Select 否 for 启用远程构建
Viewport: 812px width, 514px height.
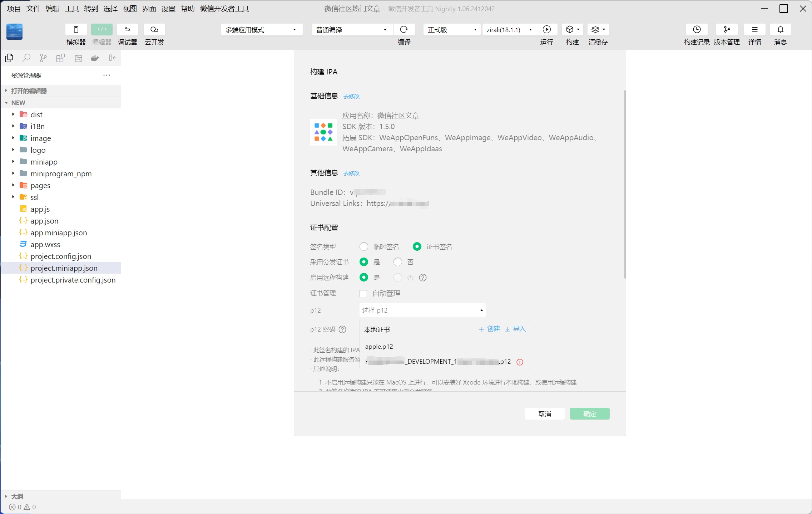[397, 277]
